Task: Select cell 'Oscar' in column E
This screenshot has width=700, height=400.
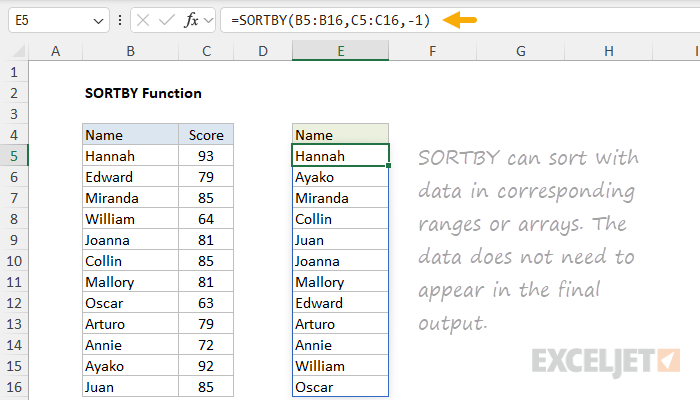Action: click(x=341, y=387)
